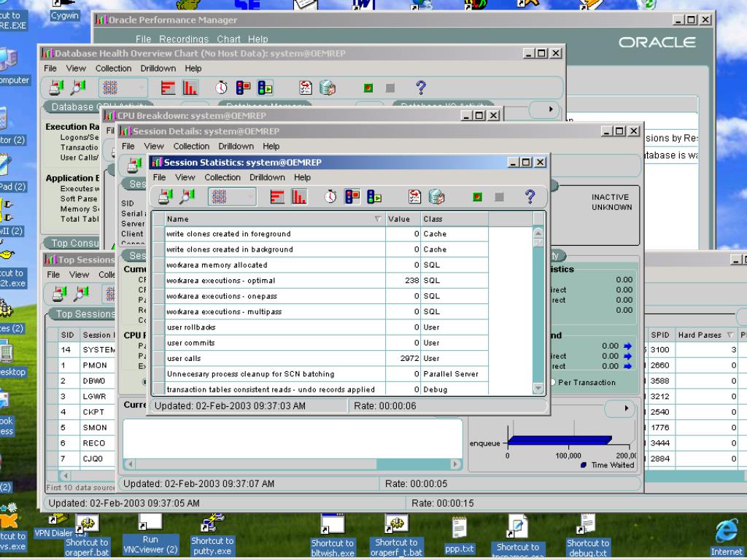This screenshot has width=747, height=560.
Task: Click traffic-light play icon in Session Statistics toolbar
Action: coord(374,197)
